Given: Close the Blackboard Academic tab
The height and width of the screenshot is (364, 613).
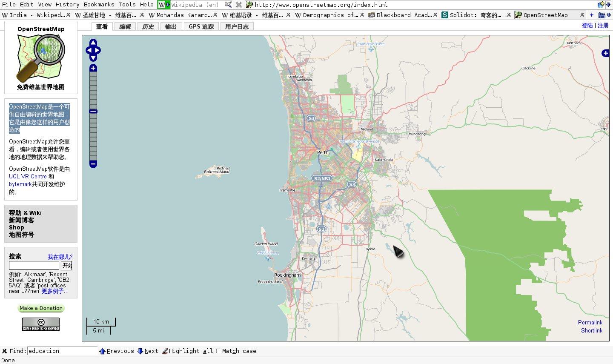Looking at the screenshot, I should [435, 15].
